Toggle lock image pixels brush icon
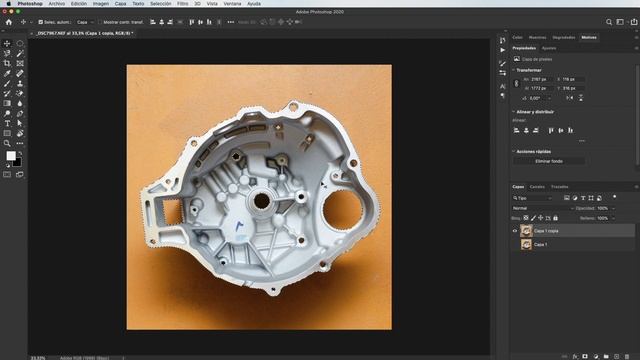The width and height of the screenshot is (640, 360). tap(533, 218)
